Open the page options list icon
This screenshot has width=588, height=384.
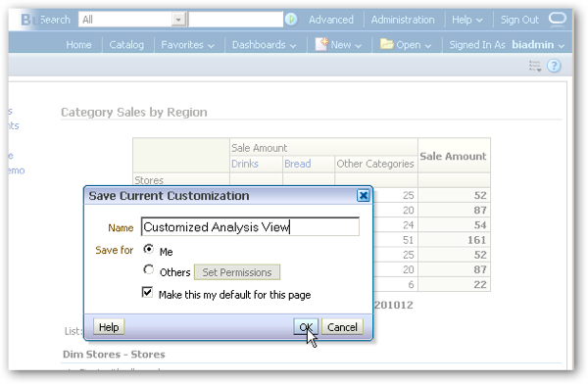pos(535,66)
